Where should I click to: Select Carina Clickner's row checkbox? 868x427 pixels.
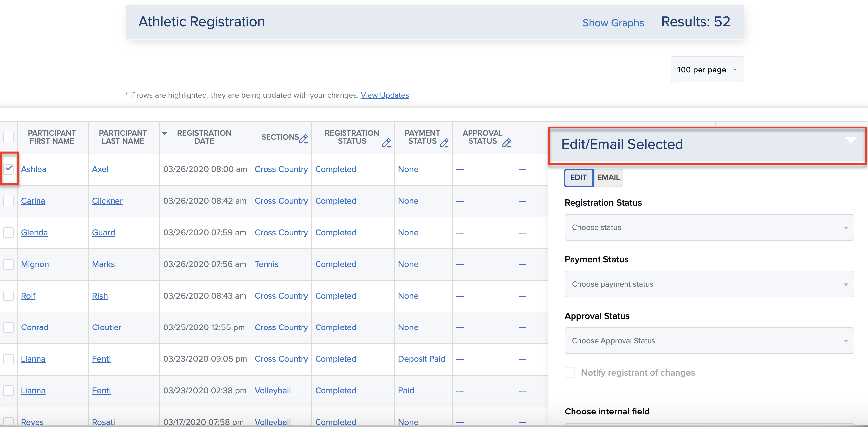click(x=9, y=201)
